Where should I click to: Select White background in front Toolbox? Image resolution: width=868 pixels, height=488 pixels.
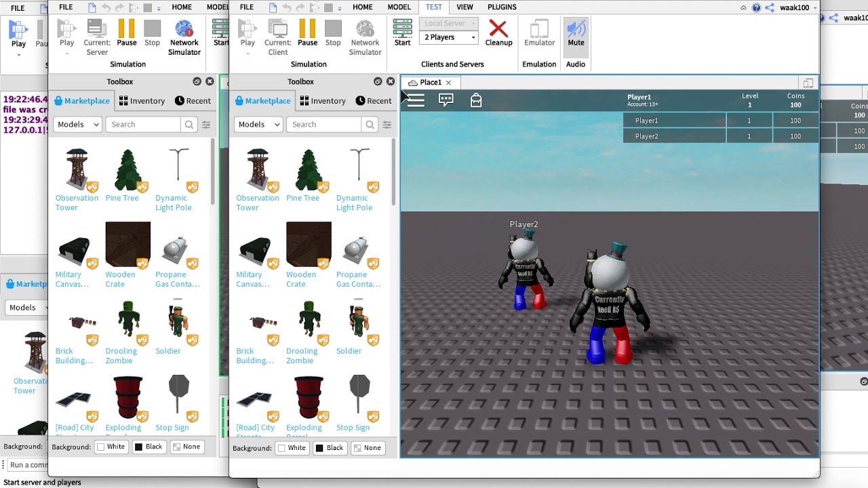[292, 447]
